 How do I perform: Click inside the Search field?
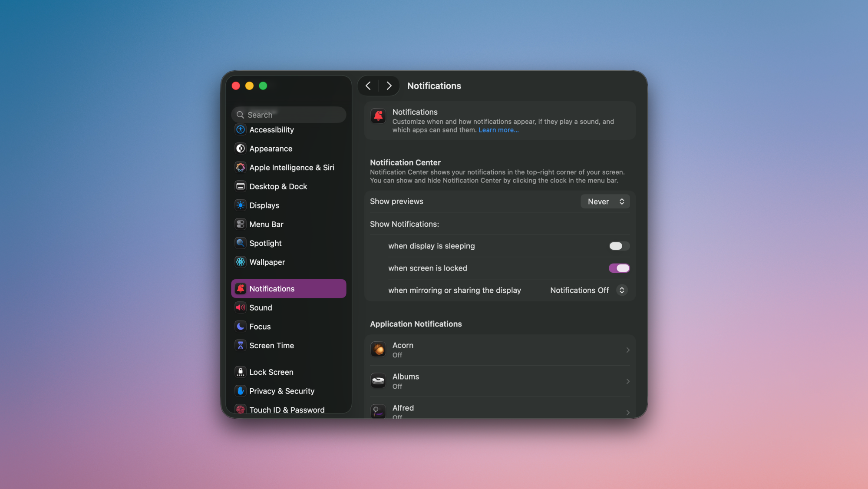coord(288,114)
